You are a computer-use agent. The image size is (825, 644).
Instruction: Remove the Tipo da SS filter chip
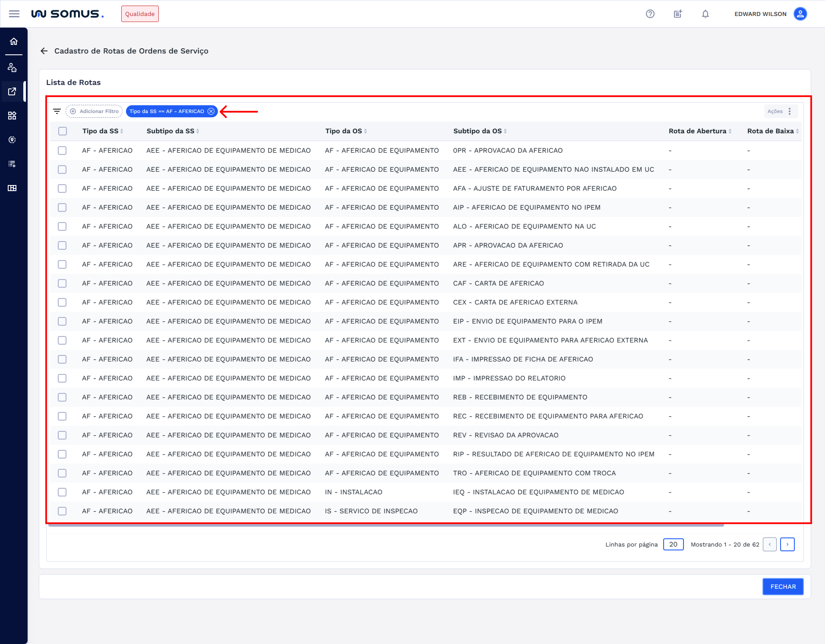(x=211, y=112)
